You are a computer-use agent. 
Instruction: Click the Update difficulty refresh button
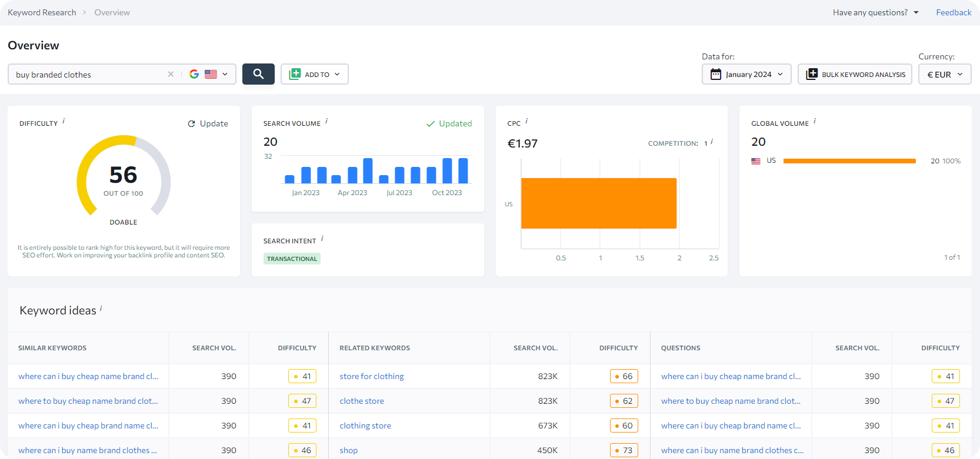tap(208, 123)
